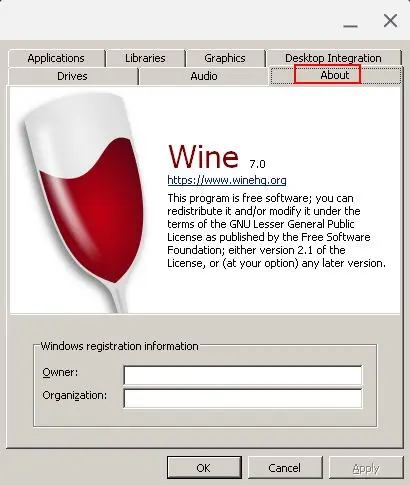Click the Wine glass logo image
Screen dimensions: 410x485
point(85,202)
